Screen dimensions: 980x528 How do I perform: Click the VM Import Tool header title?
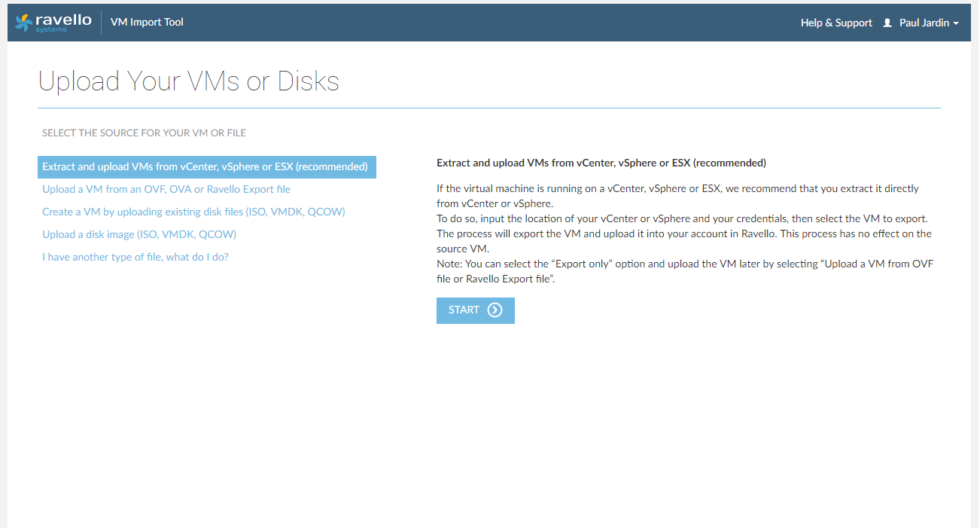[147, 22]
